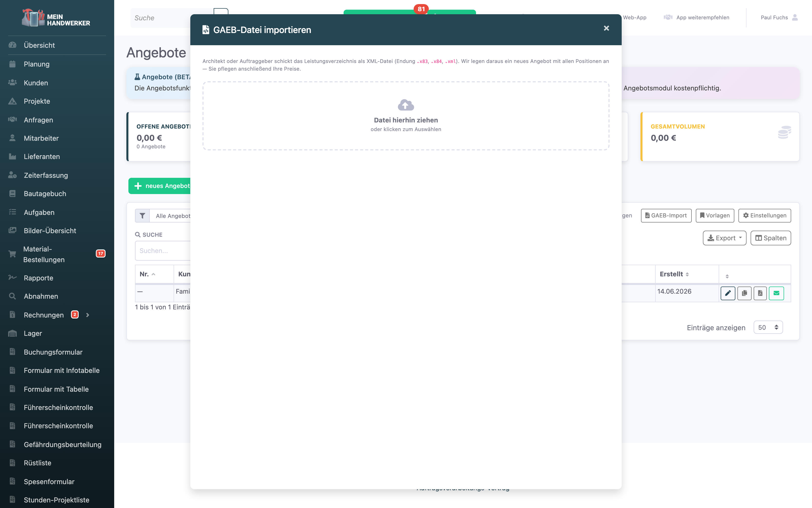Open the Export dropdown
Viewport: 812px width, 508px height.
click(724, 238)
